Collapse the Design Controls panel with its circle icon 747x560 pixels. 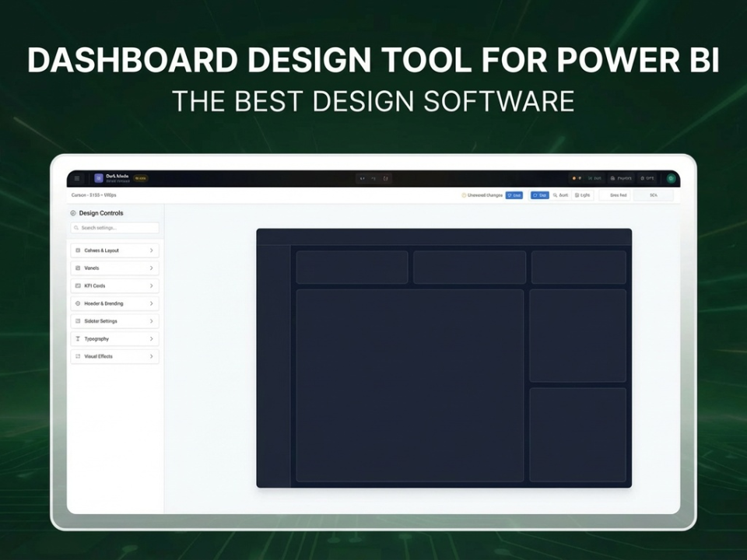click(x=73, y=213)
